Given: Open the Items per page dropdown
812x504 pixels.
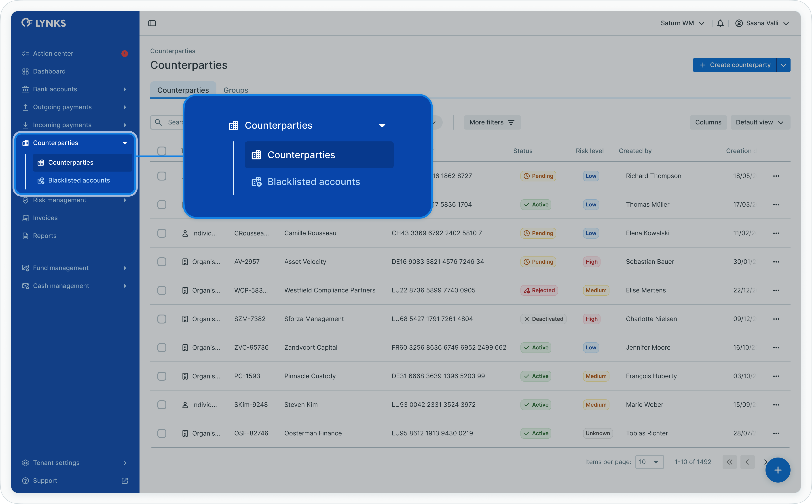Looking at the screenshot, I should pos(649,462).
